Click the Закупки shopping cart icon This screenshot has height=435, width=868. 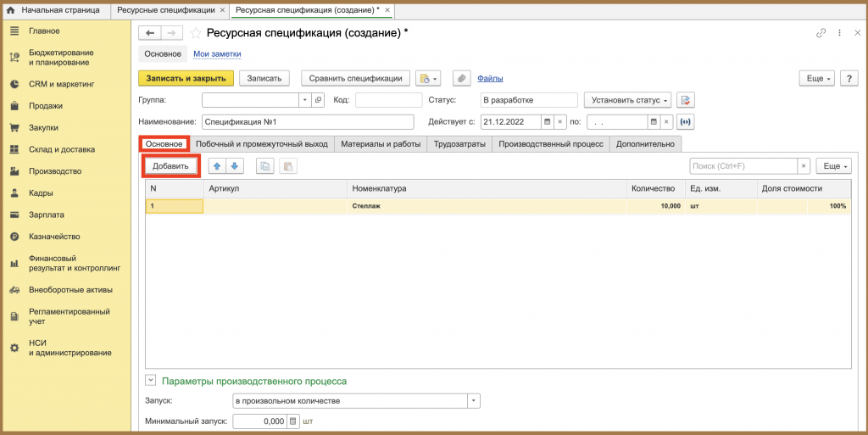pos(15,128)
